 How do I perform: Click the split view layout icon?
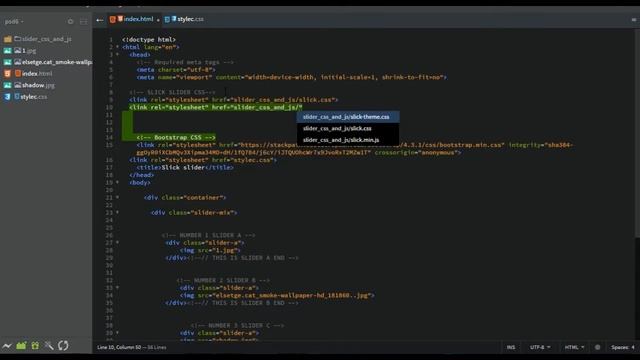83,22
